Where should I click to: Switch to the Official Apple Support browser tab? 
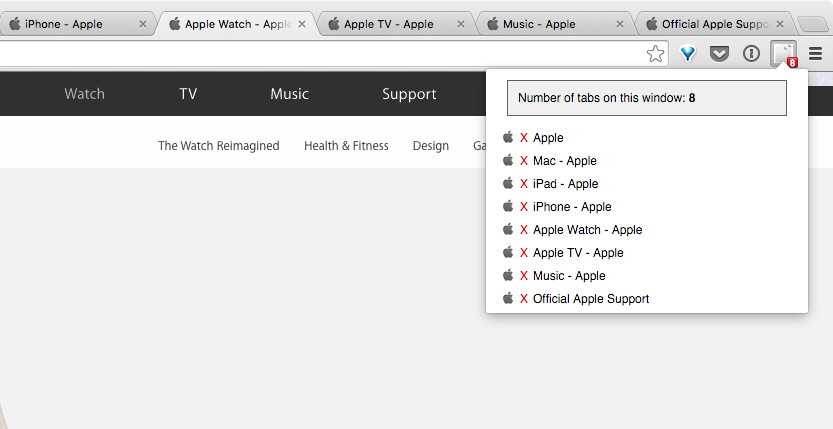click(715, 24)
